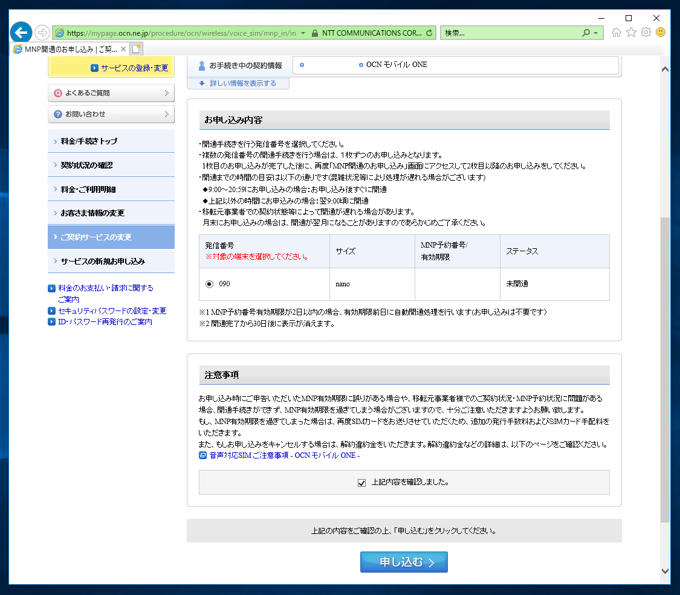The height and width of the screenshot is (595, 680).
Task: Click the padlock security icon
Action: point(315,33)
